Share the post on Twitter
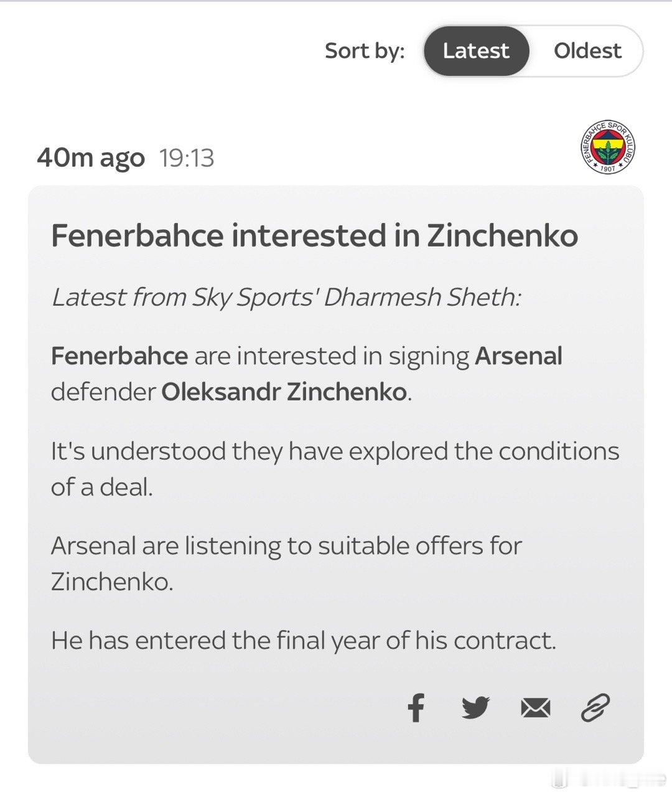672x795 pixels. pyautogui.click(x=476, y=708)
